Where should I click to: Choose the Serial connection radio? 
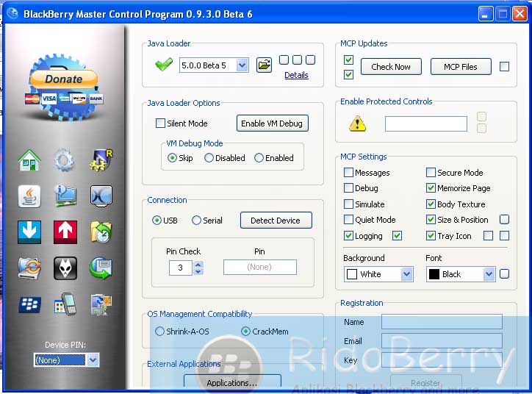[196, 221]
